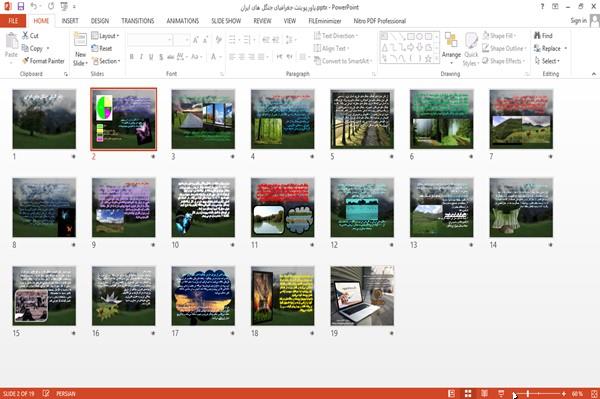
Task: Click PERSIAN language indicator in status bar
Action: point(66,393)
